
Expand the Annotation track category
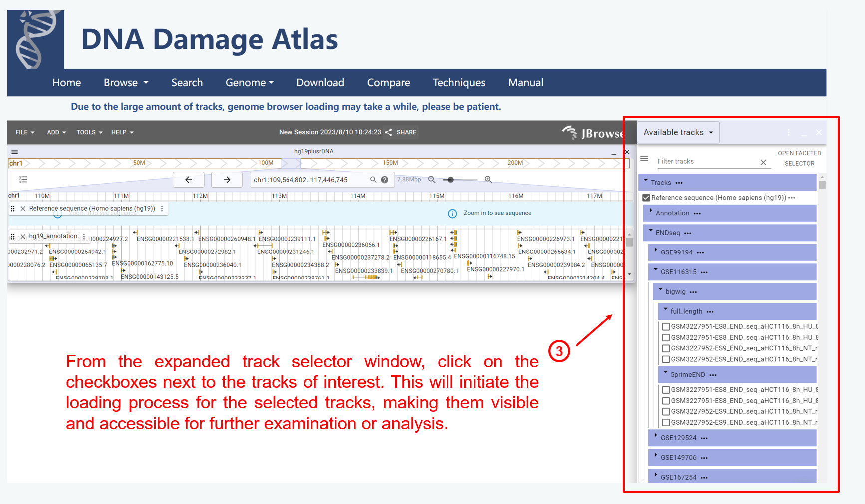point(651,212)
